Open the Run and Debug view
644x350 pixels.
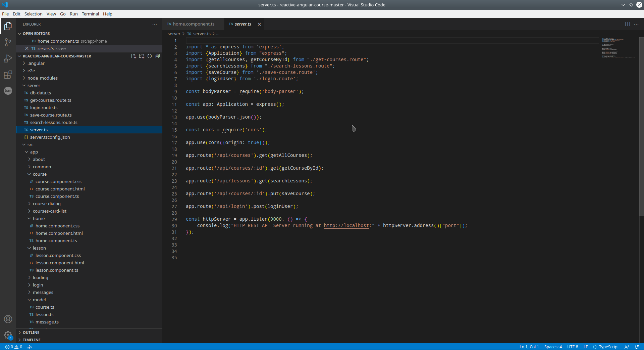coord(8,58)
